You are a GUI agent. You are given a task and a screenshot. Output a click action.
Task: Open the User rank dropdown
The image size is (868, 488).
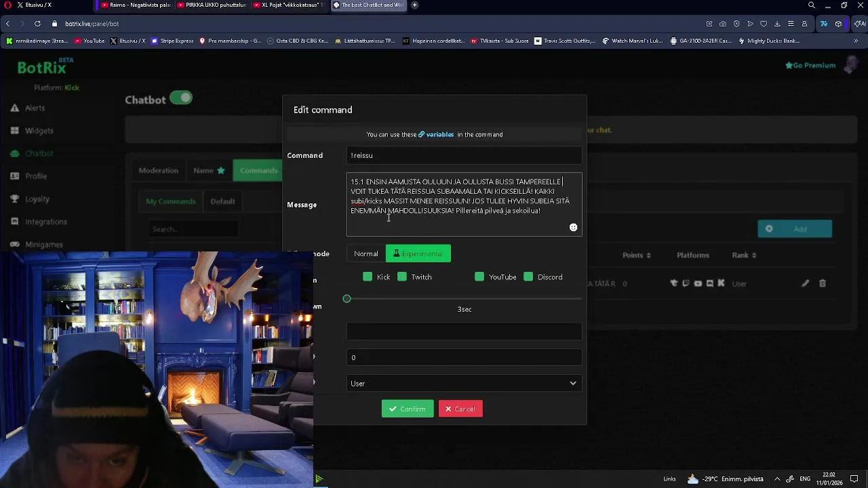point(464,384)
